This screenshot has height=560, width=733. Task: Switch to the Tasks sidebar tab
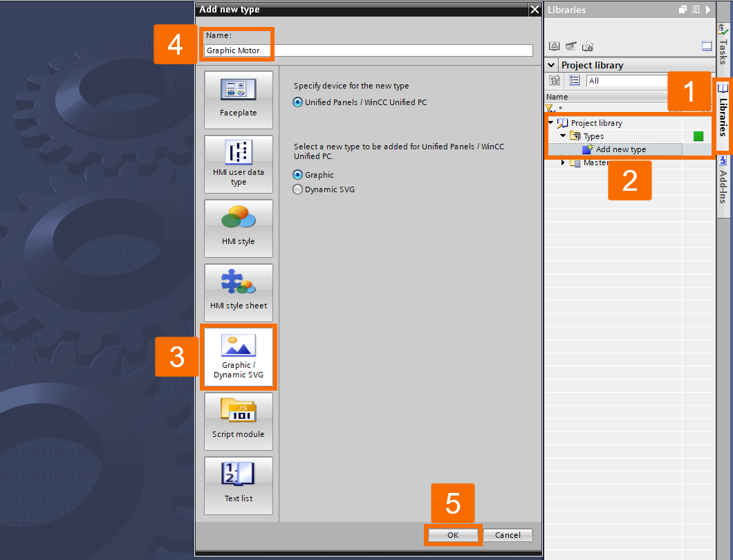[x=723, y=43]
